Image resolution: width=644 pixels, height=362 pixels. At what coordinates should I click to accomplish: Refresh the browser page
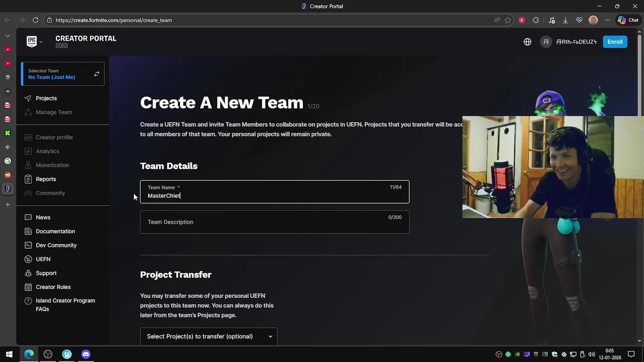click(35, 20)
